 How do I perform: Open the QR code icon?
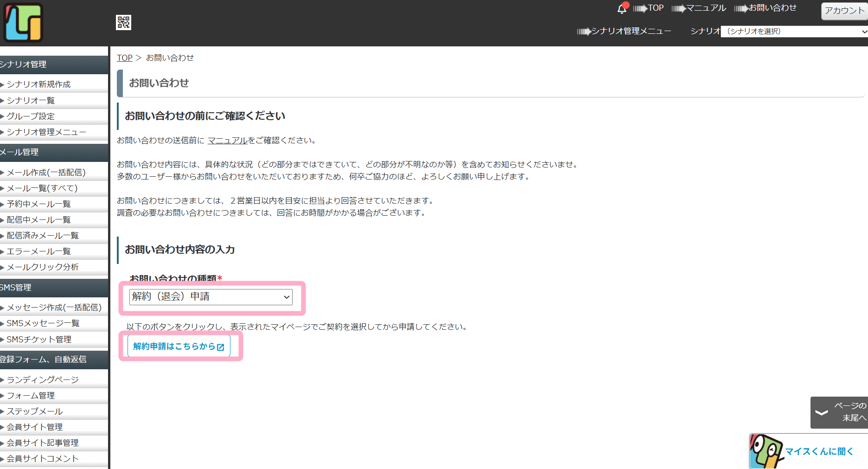click(x=123, y=22)
